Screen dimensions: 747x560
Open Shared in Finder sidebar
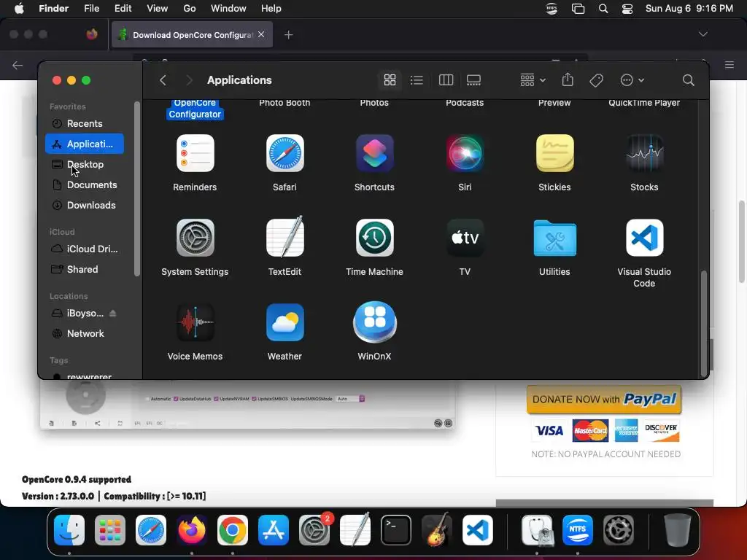[85, 269]
